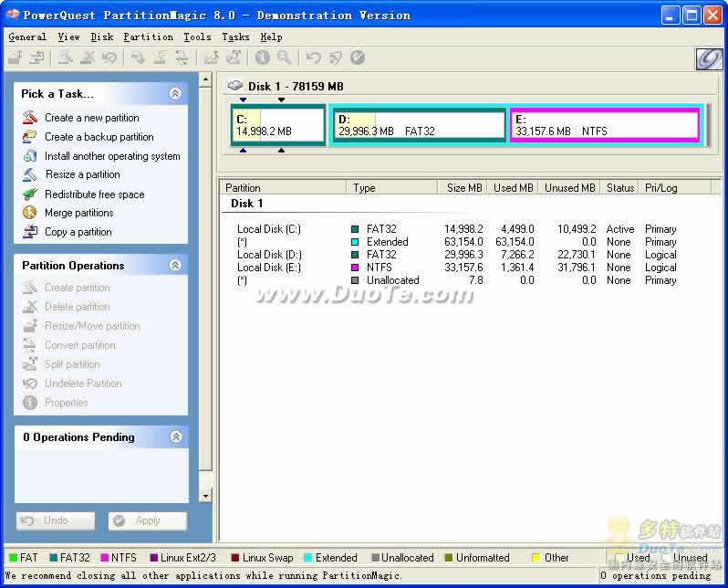Select the C: partition block in disk map

[x=278, y=125]
